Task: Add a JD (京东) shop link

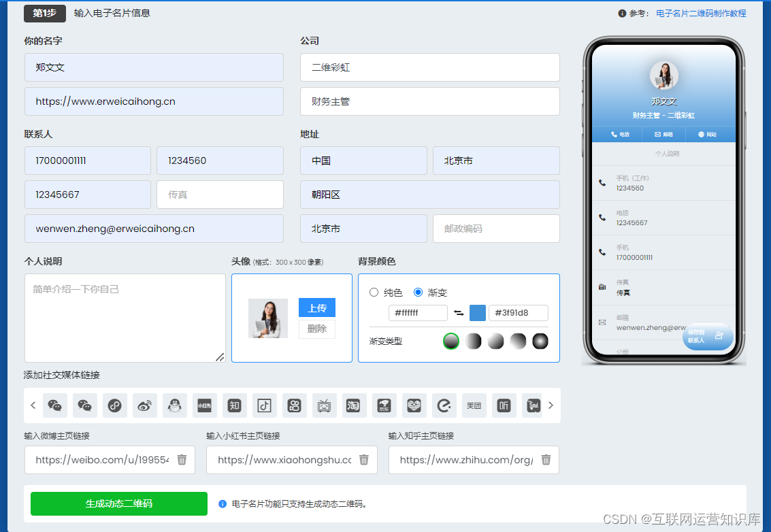Action: tap(384, 405)
